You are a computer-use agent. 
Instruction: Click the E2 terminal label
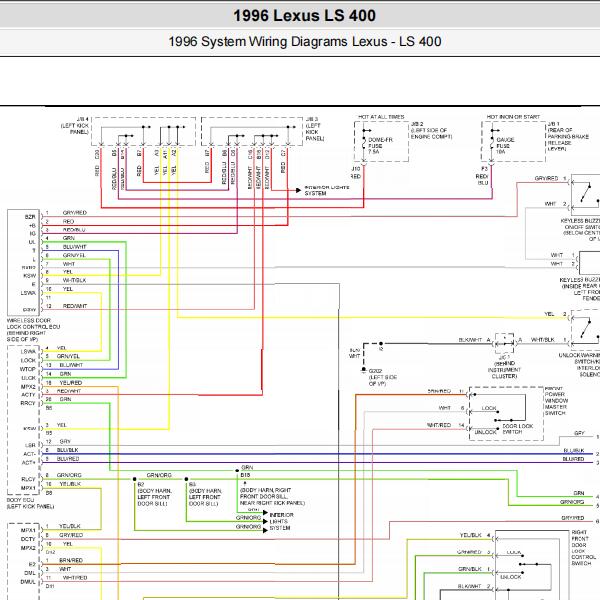pos(32,564)
